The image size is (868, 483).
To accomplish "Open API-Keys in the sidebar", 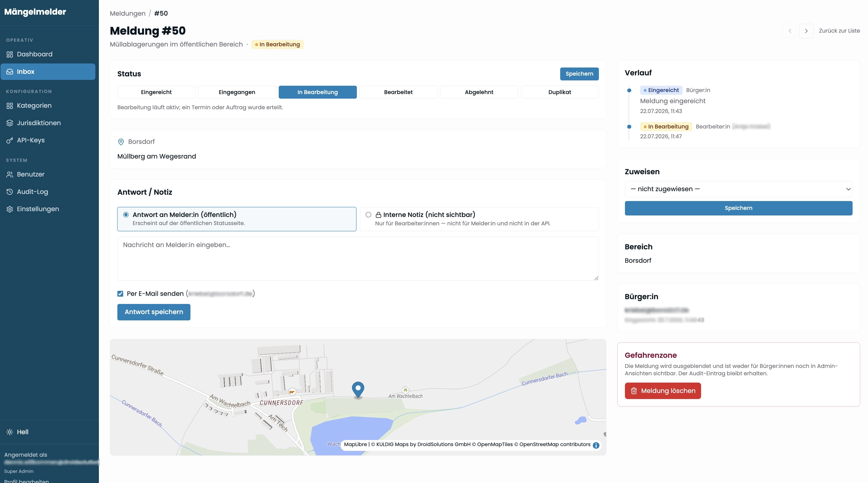I will [48, 140].
